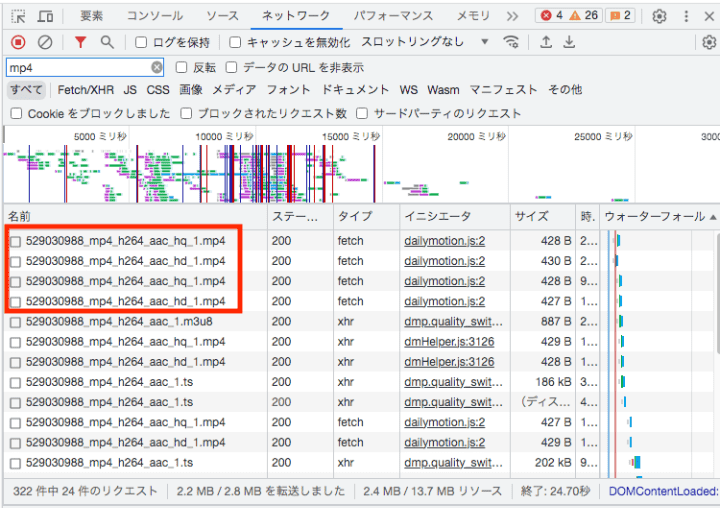Open network conditions wifi icon
This screenshot has height=508, width=720.
(x=511, y=42)
